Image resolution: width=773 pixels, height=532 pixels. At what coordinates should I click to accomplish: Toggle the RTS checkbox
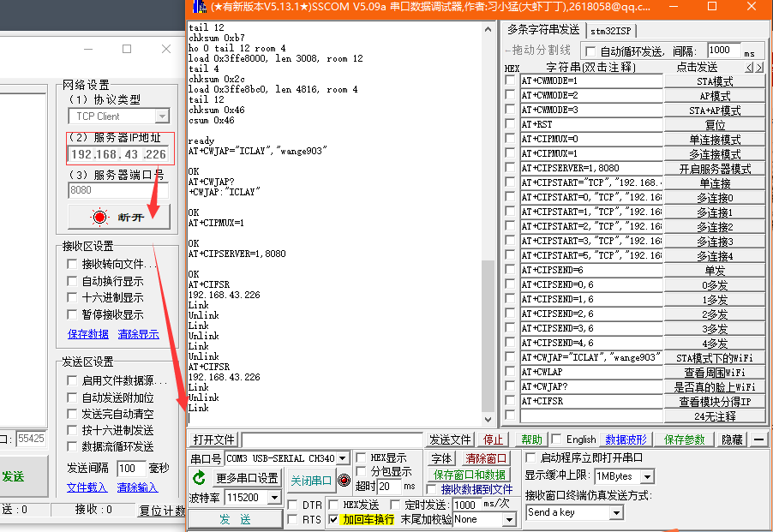click(x=292, y=519)
